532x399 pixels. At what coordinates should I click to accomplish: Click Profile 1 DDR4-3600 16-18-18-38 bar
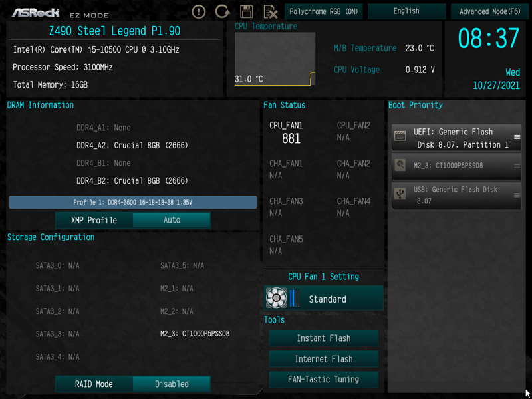click(133, 202)
